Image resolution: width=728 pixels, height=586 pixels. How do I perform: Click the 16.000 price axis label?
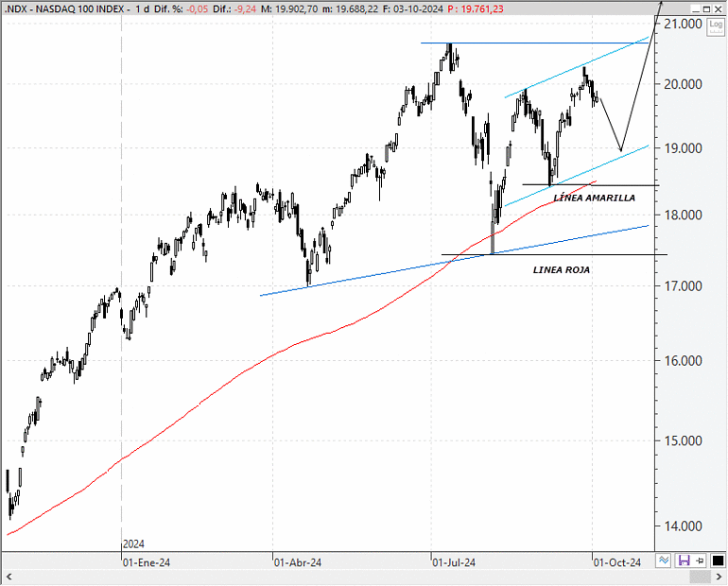(x=683, y=361)
